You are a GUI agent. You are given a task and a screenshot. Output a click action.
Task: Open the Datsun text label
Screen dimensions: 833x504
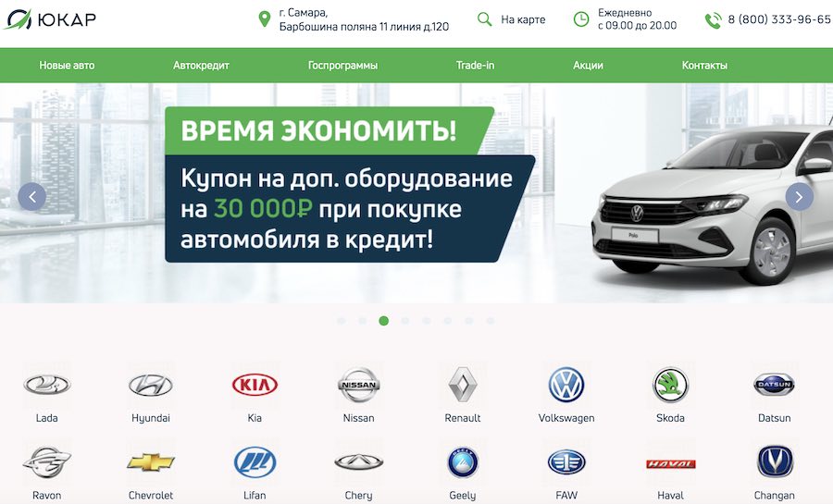pyautogui.click(x=774, y=418)
